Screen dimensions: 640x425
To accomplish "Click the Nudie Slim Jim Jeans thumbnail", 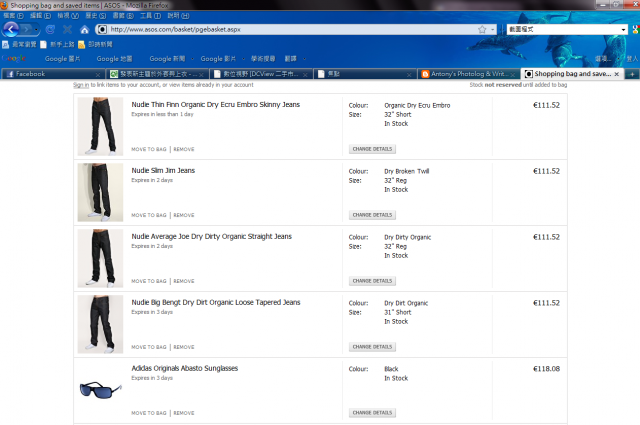I will coord(100,192).
